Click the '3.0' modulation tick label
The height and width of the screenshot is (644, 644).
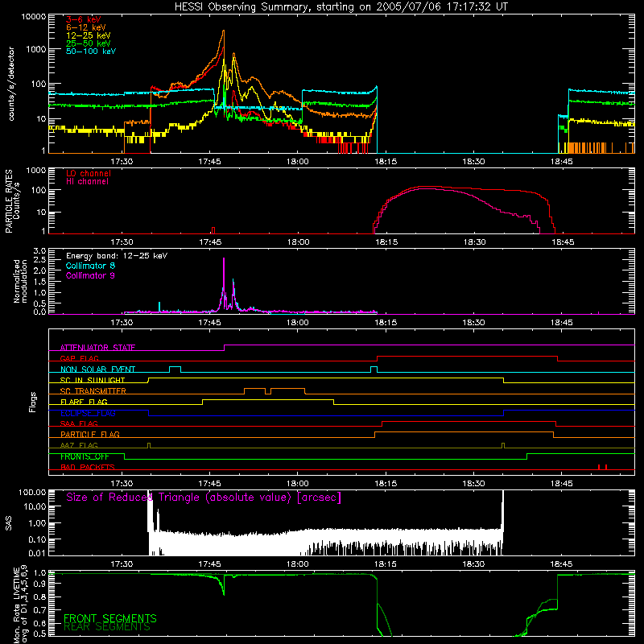[x=39, y=251]
